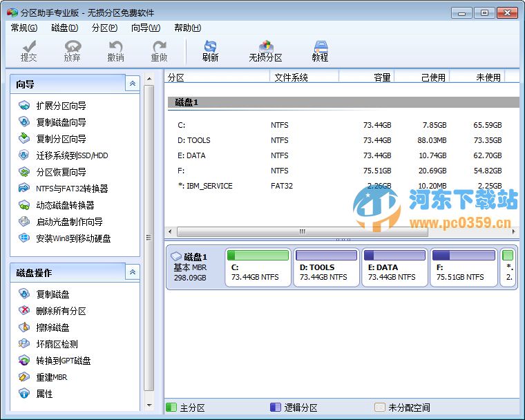
Task: Click the 75.51GB capacity cell
Action: (377, 171)
